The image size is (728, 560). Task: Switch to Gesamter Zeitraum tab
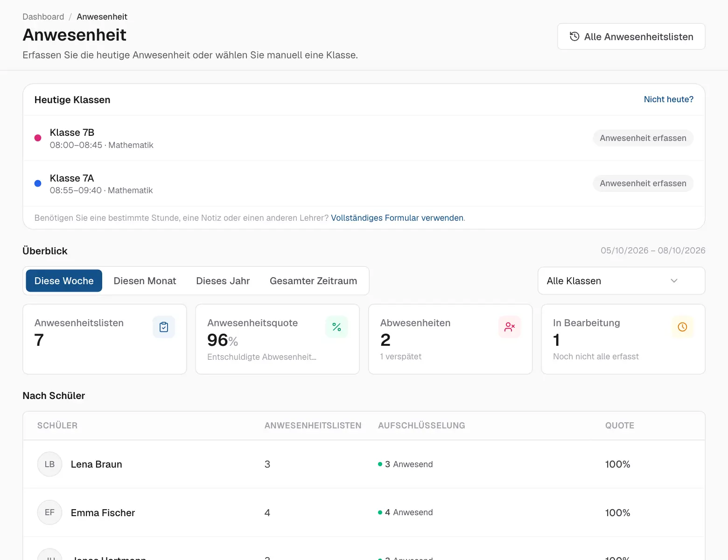pos(313,281)
